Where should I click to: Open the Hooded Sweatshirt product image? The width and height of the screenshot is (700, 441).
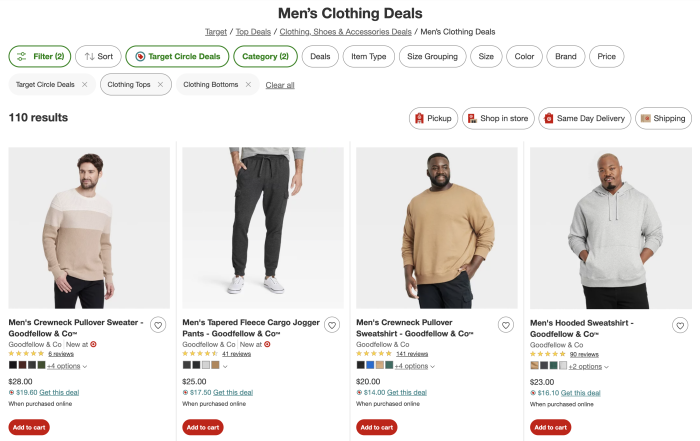coord(611,228)
